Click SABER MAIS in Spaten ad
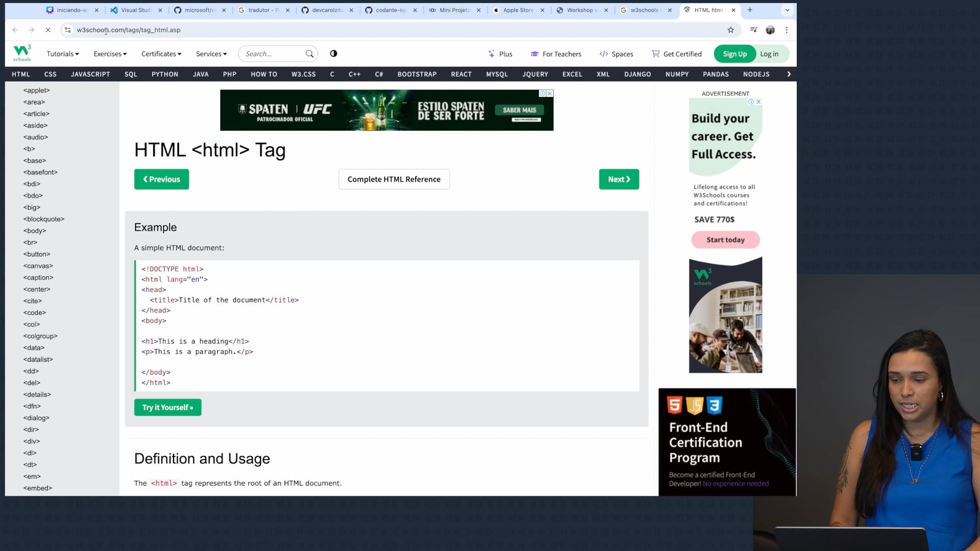 (519, 110)
